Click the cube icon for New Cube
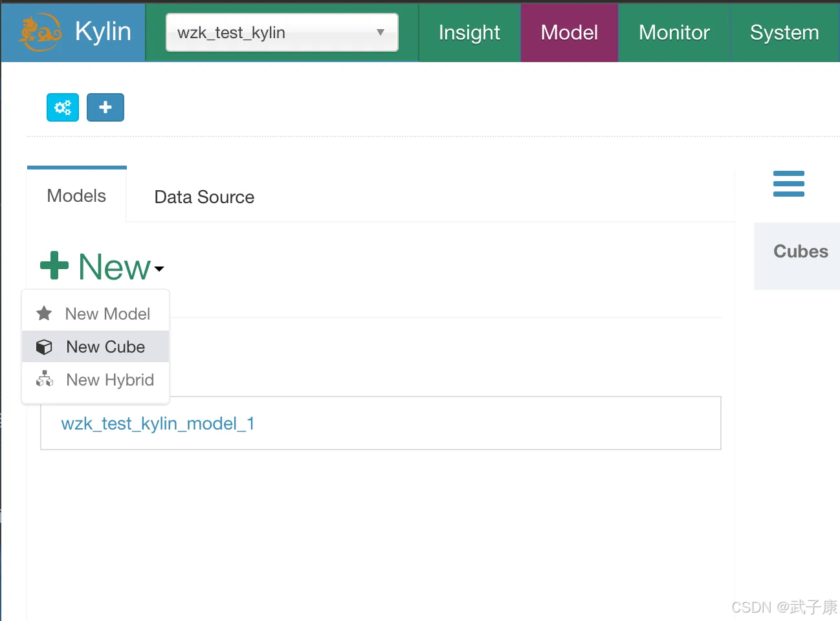Image resolution: width=840 pixels, height=621 pixels. [x=44, y=347]
